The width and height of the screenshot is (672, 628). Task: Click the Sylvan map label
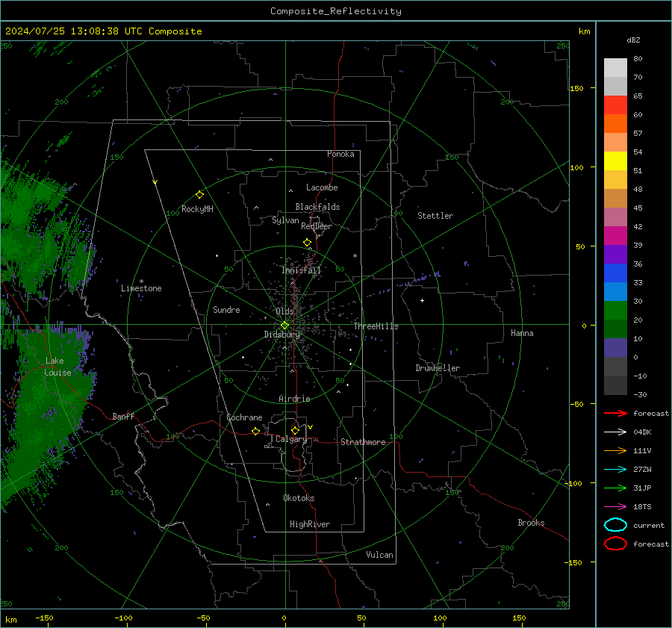click(x=285, y=220)
